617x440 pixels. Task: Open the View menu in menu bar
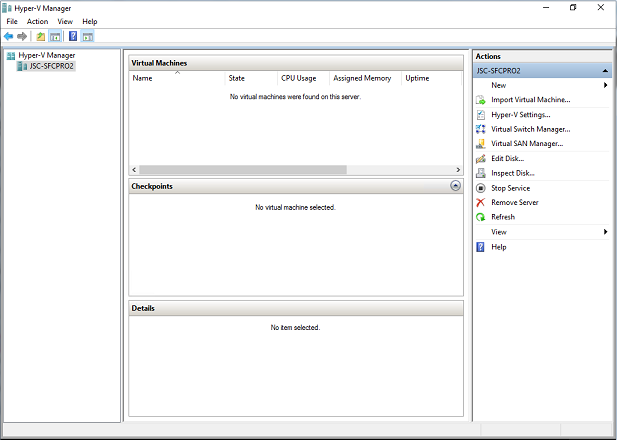pyautogui.click(x=65, y=22)
